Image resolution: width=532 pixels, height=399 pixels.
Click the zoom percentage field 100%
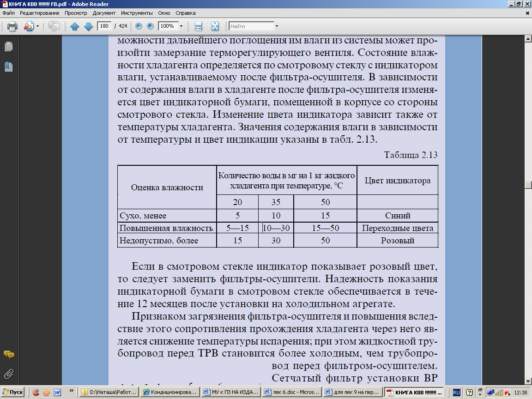click(x=168, y=26)
